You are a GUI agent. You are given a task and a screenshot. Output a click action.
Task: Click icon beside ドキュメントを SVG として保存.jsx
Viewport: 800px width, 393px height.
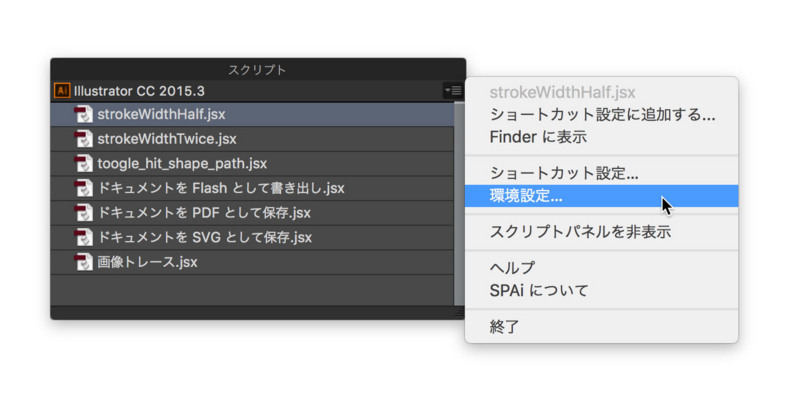pos(84,237)
